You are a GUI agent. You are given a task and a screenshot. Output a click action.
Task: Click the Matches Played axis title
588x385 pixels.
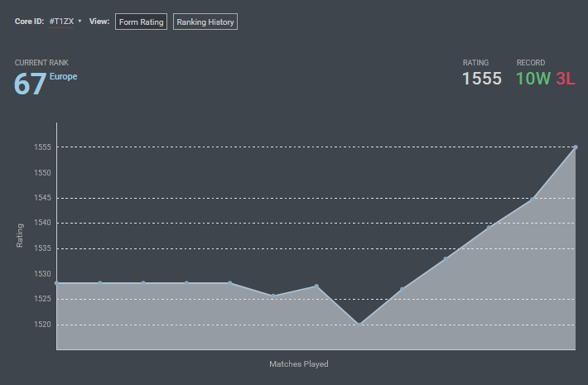coord(299,364)
